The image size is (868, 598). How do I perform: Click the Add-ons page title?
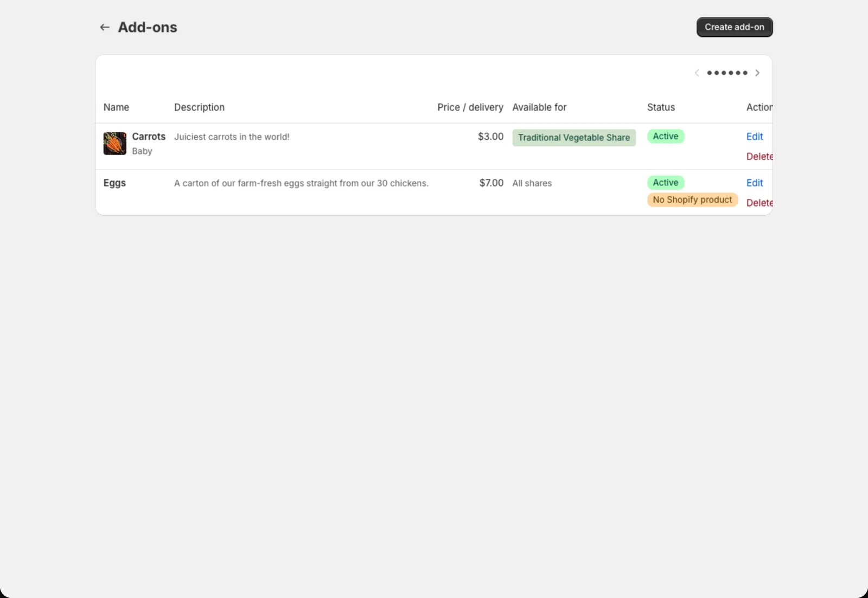(x=148, y=27)
